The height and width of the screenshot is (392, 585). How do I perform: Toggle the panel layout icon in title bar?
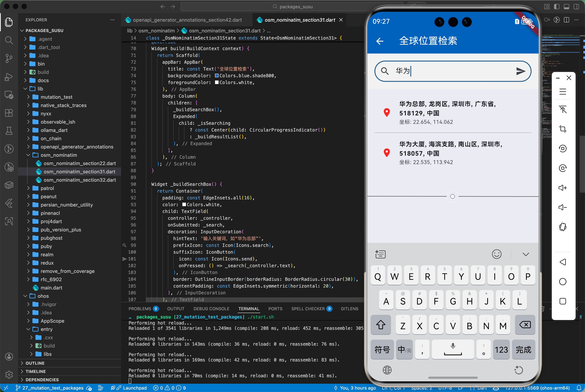(x=567, y=6)
